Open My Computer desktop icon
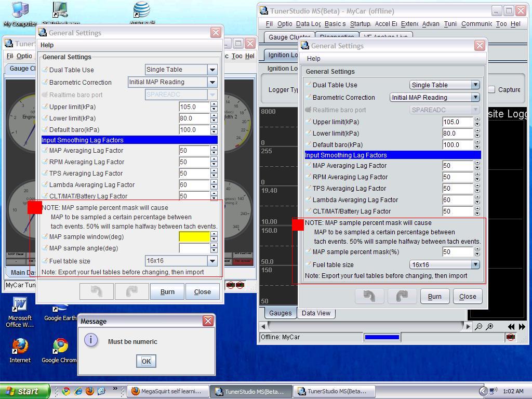532x399 pixels. click(20, 14)
